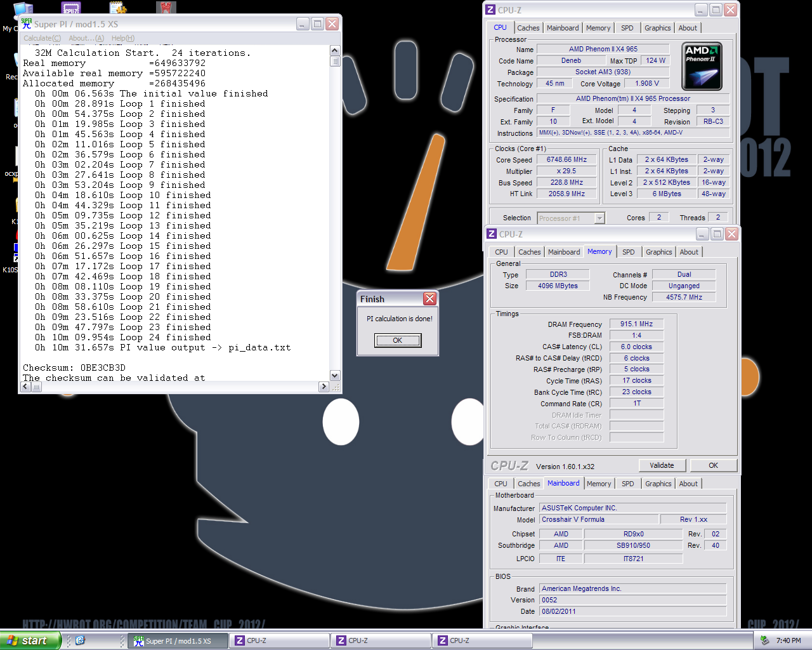Minimize the Super PI window
Screen dimensions: 812x650
click(303, 24)
